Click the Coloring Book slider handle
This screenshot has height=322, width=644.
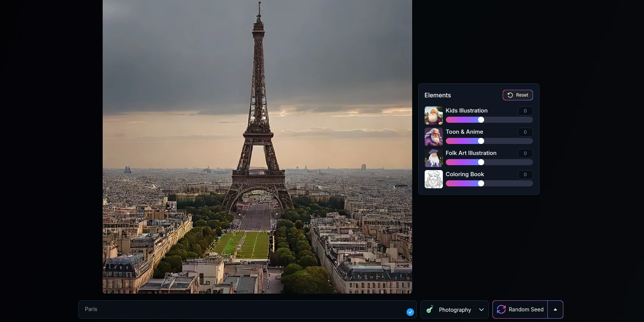tap(481, 183)
